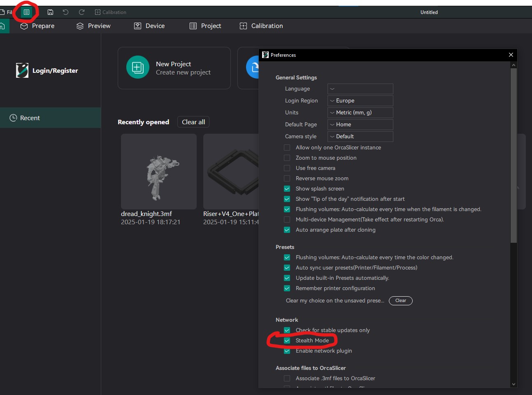532x395 pixels.
Task: Click the Clear all button
Action: pyautogui.click(x=193, y=122)
